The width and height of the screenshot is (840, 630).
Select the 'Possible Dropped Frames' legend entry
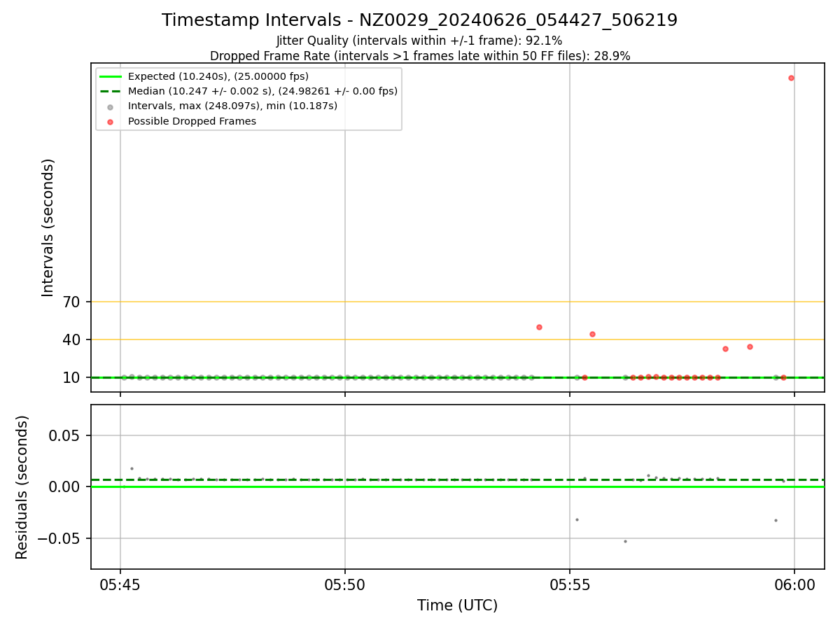(192, 121)
